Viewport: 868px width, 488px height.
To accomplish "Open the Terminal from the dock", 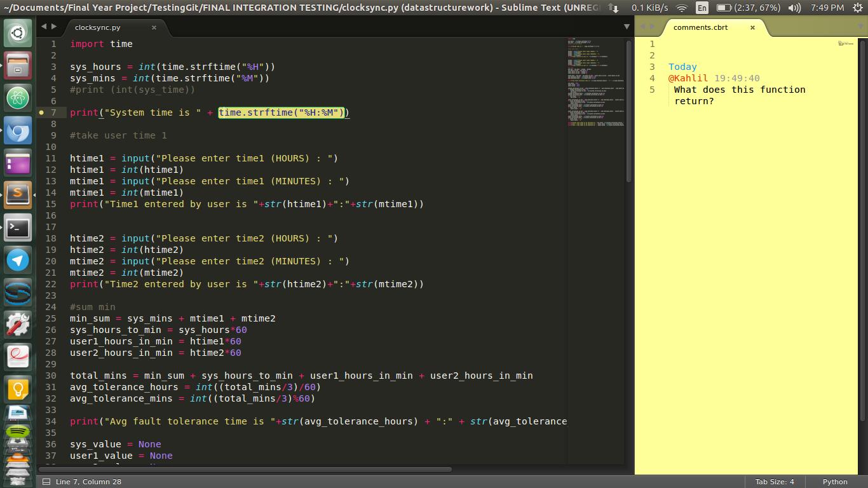I will click(18, 228).
